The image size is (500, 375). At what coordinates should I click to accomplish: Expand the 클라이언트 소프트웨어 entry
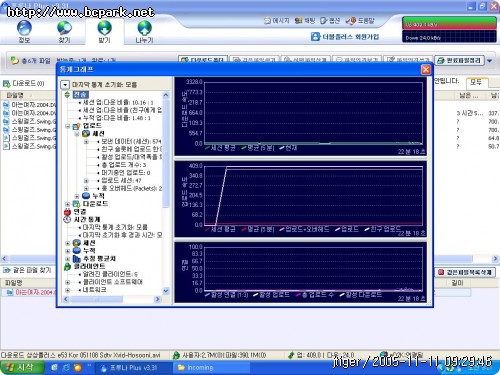pos(67,282)
